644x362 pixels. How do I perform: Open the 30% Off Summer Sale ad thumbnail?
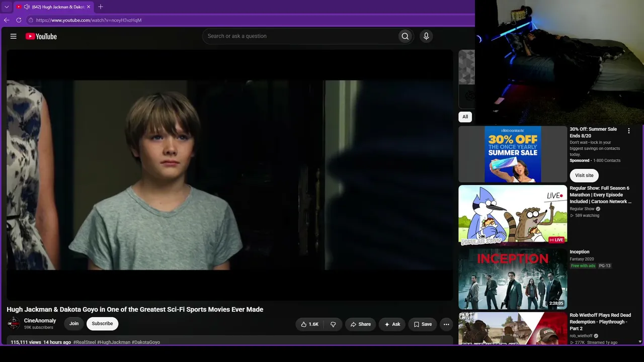(x=513, y=154)
